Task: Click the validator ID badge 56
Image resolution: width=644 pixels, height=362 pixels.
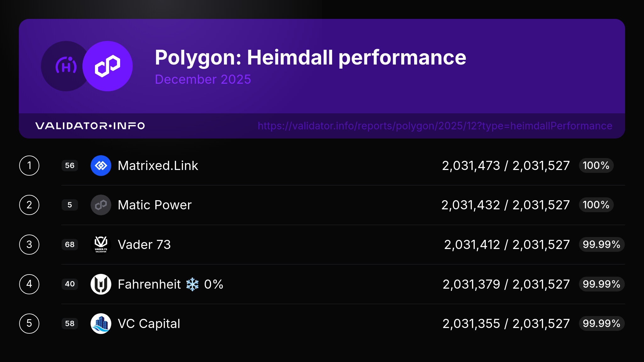Action: [x=70, y=166]
